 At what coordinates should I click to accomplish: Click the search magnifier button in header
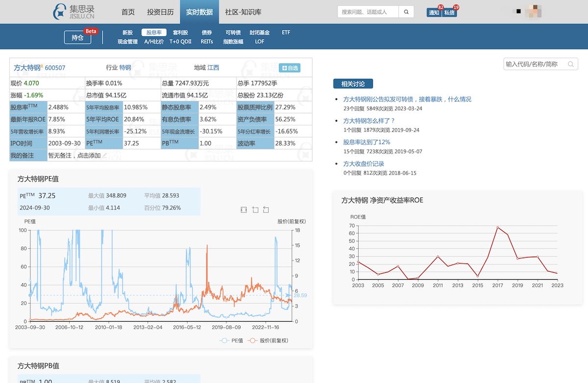pyautogui.click(x=406, y=12)
